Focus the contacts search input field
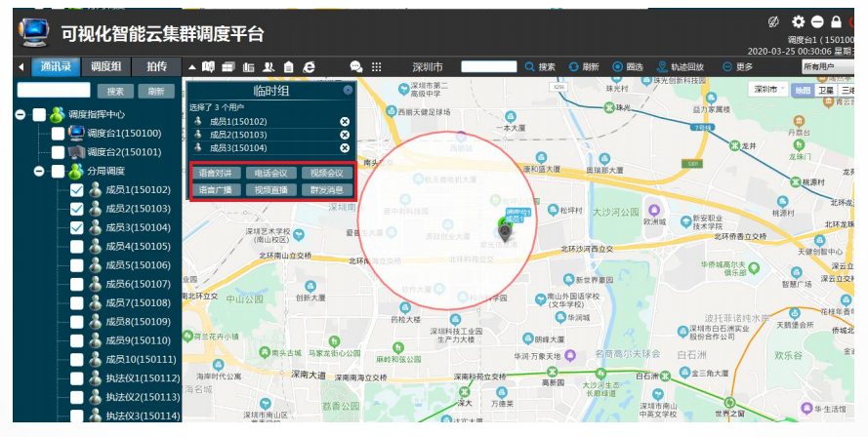Viewport: 868px width, 437px height. click(54, 90)
